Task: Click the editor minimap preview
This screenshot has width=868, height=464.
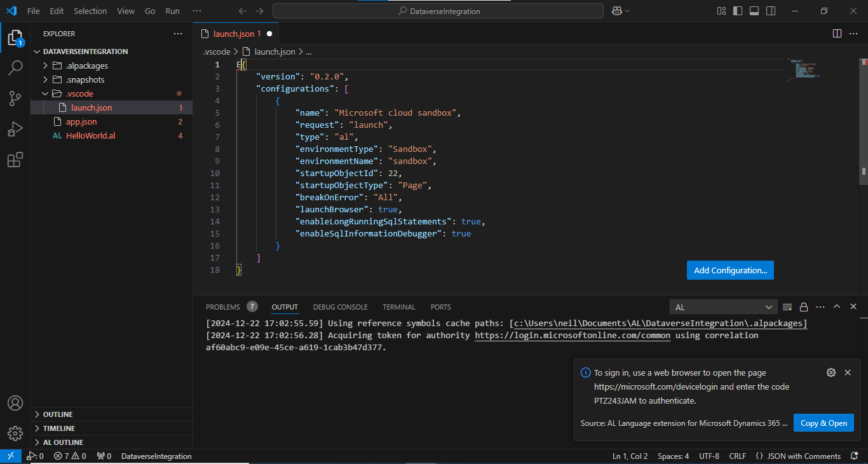Action: click(x=803, y=69)
